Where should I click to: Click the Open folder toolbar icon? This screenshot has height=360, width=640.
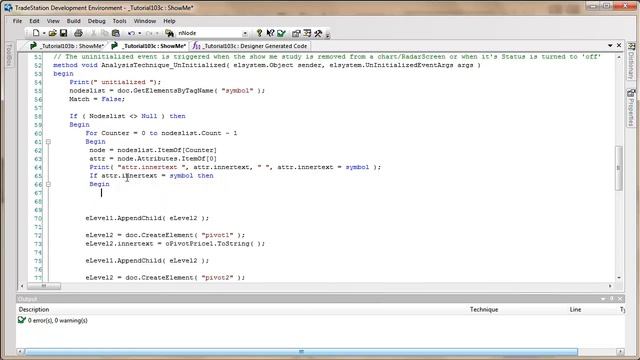(53, 33)
